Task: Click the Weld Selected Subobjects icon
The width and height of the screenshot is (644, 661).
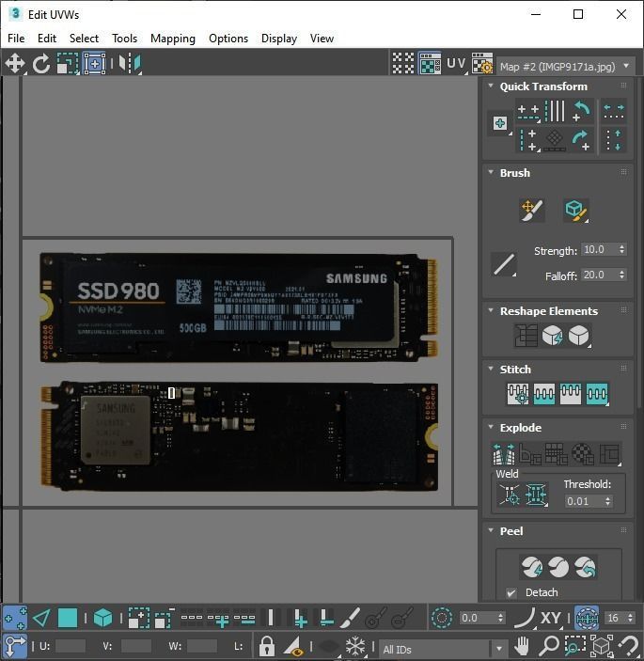Action: pyautogui.click(x=536, y=494)
